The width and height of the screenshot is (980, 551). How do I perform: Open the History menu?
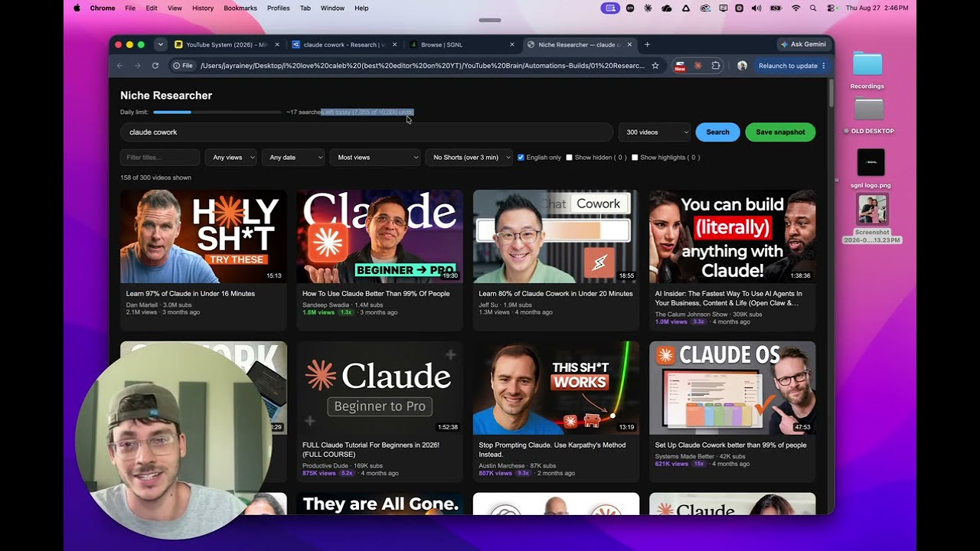tap(203, 8)
